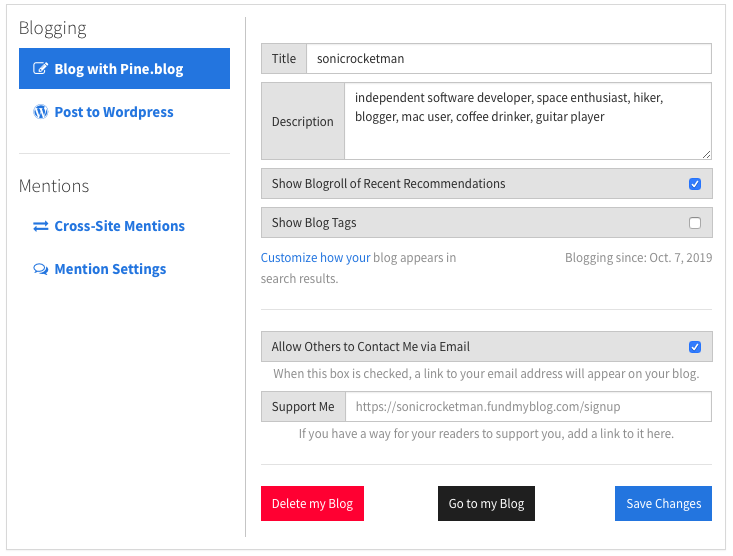Viewport: 733px width, 556px height.
Task: Click the WordPress logo icon
Action: 41,112
